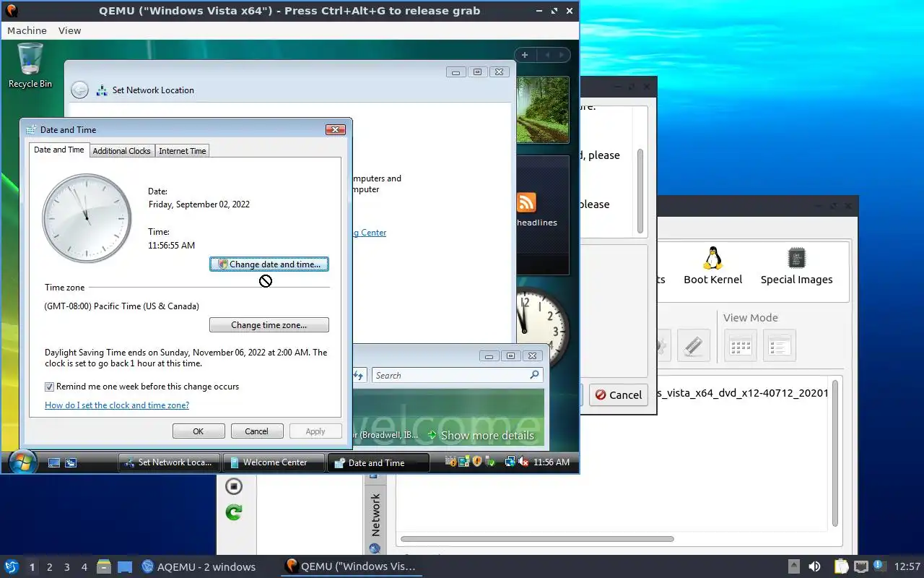
Task: Switch to workspace 3
Action: click(x=67, y=567)
